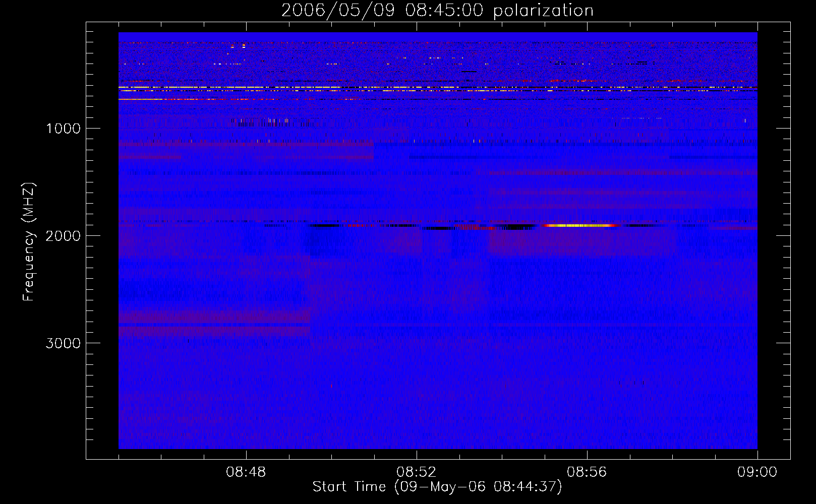Click the 08:52 time tick label

pos(417,472)
